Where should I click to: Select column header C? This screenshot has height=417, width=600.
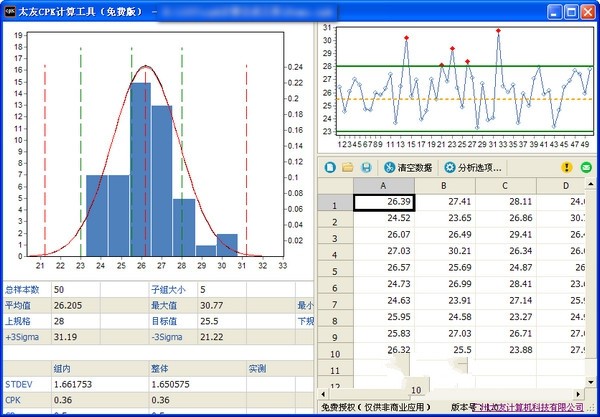pos(505,186)
